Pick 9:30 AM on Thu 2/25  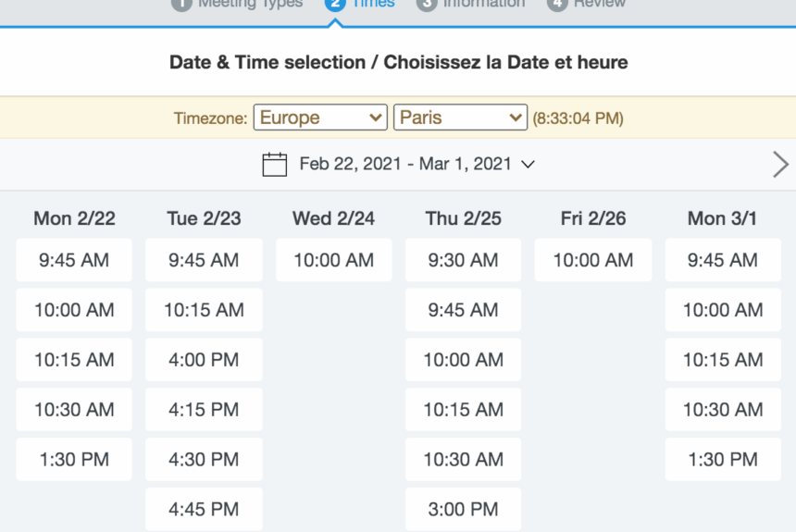pos(463,260)
